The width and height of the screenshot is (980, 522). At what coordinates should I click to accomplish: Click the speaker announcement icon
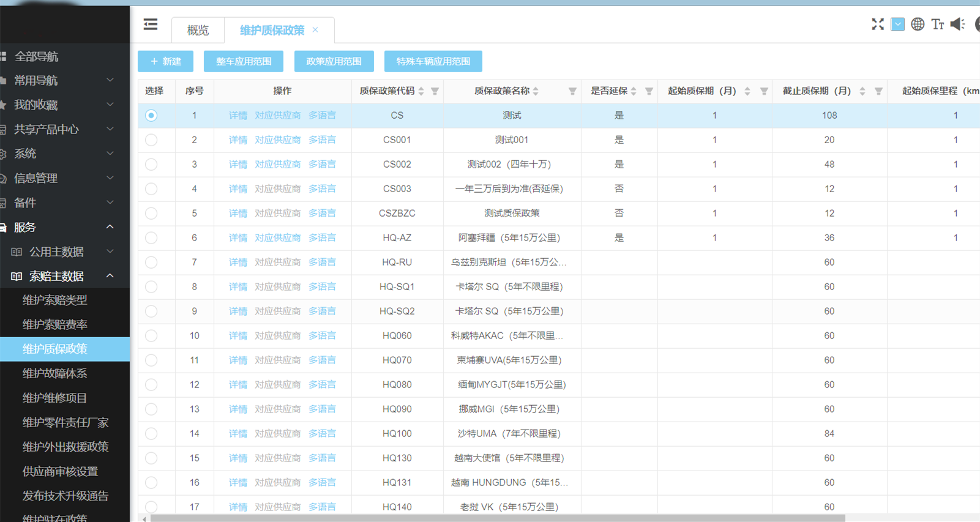point(957,24)
